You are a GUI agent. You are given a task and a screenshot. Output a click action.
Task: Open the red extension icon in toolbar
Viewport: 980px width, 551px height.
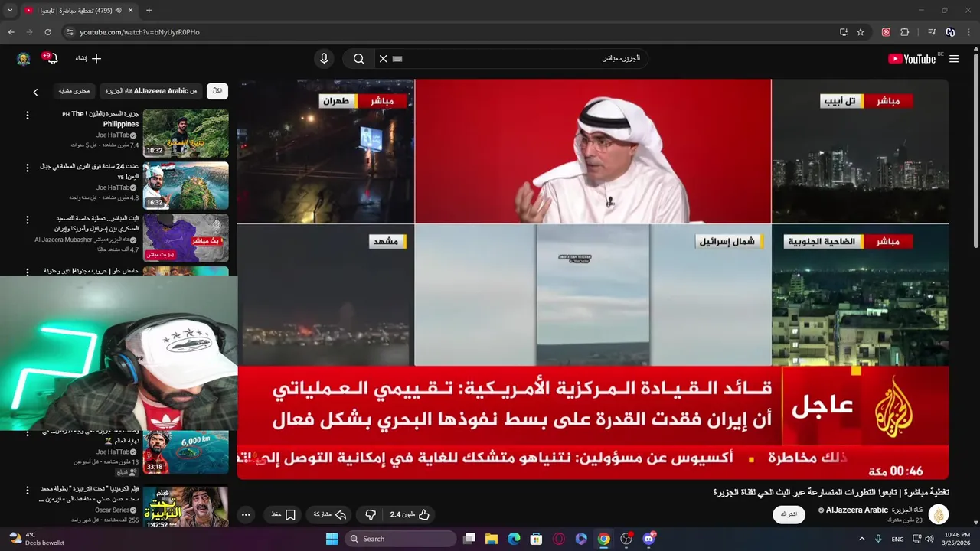[886, 32]
